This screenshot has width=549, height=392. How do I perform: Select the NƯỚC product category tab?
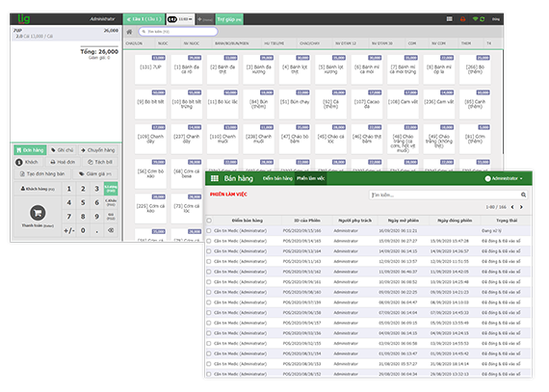tap(163, 43)
